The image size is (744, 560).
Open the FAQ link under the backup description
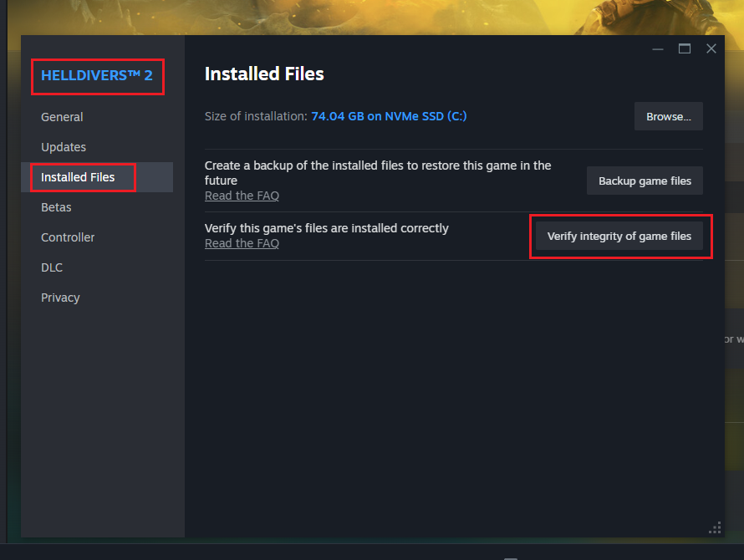pos(242,196)
